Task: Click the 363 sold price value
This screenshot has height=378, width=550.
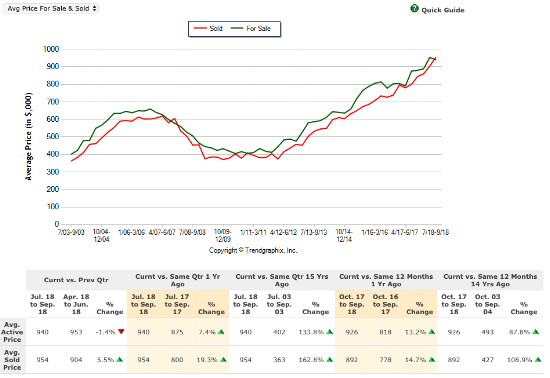Action: tap(279, 360)
